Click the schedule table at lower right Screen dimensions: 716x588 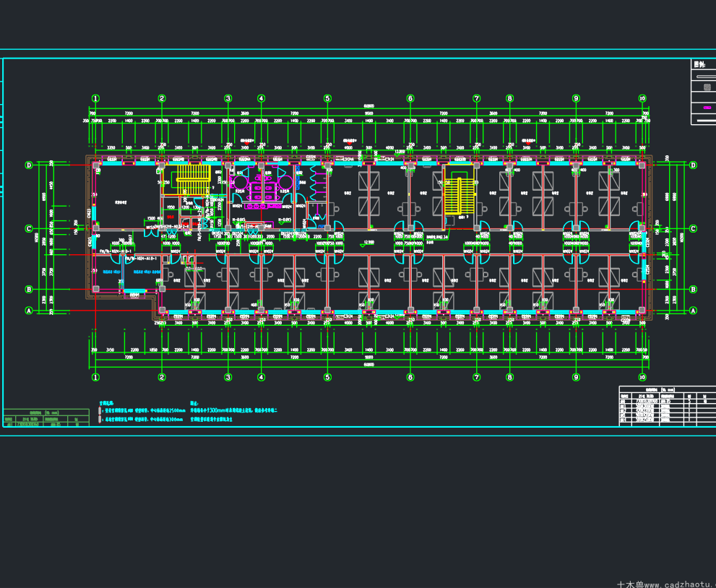coord(668,406)
